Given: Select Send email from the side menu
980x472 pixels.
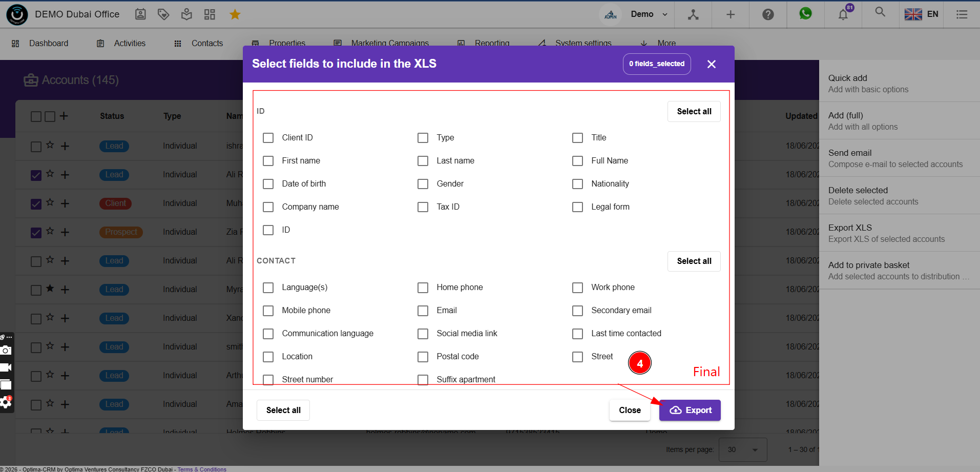Looking at the screenshot, I should coord(900,158).
